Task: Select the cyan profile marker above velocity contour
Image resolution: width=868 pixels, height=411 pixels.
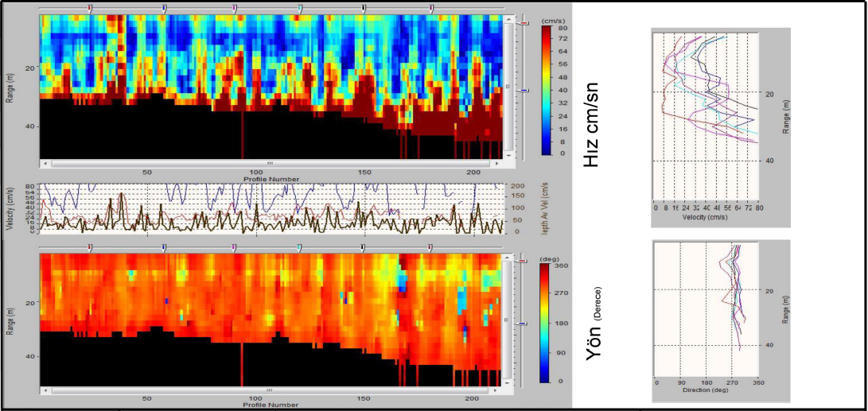Action: click(x=300, y=8)
